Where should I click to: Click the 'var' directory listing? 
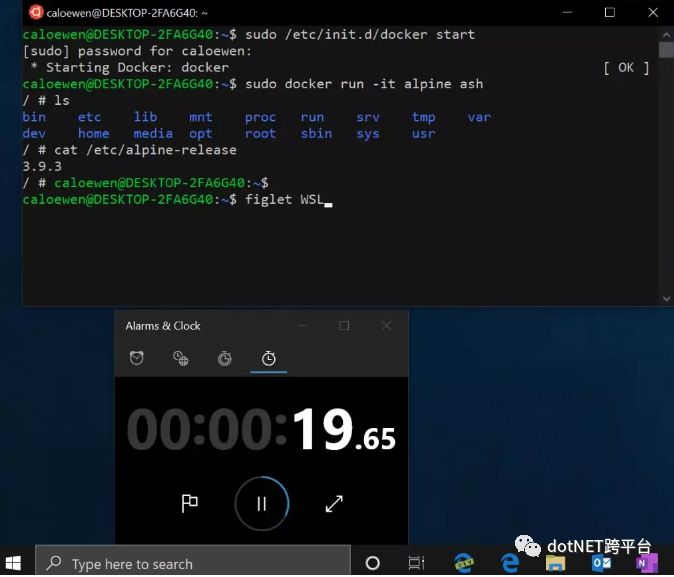click(x=479, y=117)
